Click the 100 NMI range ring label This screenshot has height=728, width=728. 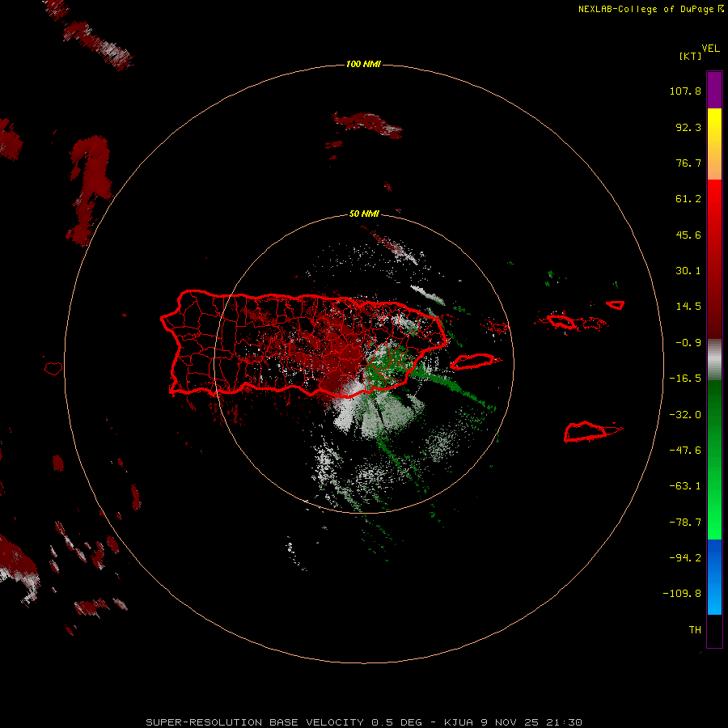pyautogui.click(x=363, y=64)
